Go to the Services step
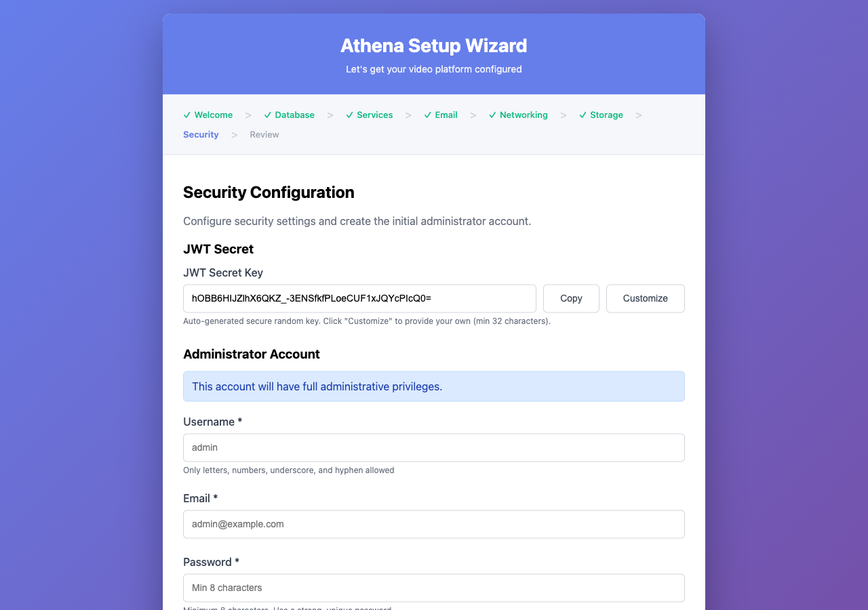Screen dimensions: 868x610 (x=374, y=115)
